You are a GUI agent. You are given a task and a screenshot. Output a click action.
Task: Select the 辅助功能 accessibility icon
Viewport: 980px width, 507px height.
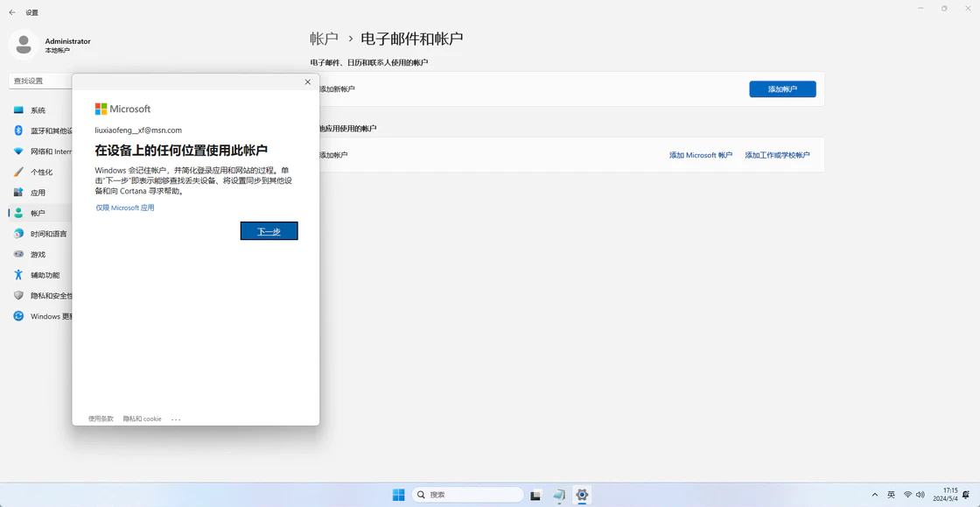click(x=18, y=275)
